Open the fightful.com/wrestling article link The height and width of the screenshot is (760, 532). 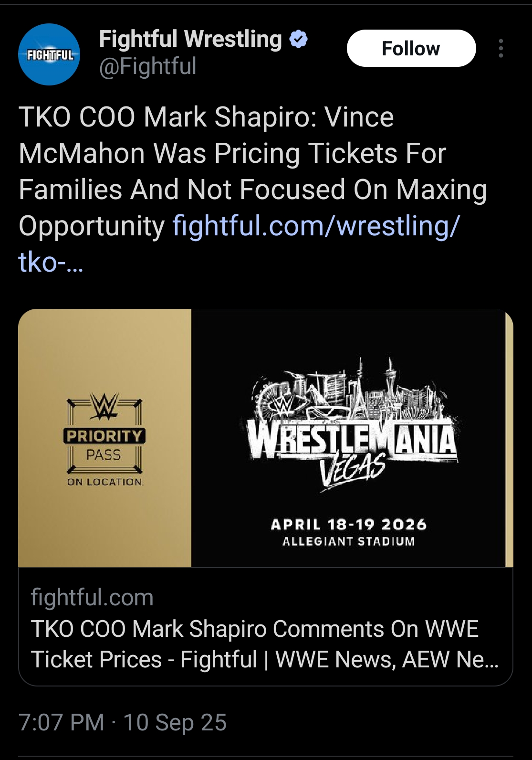coord(239,243)
